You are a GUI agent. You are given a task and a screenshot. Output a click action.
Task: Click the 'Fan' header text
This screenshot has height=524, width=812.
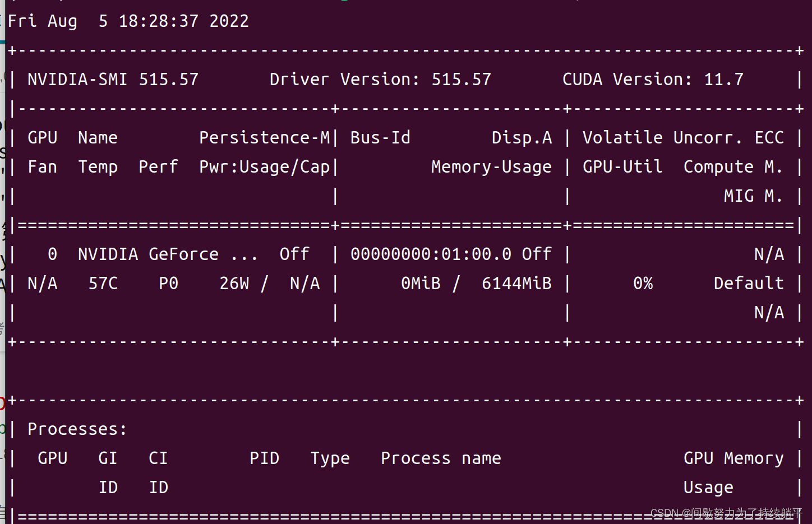(43, 167)
